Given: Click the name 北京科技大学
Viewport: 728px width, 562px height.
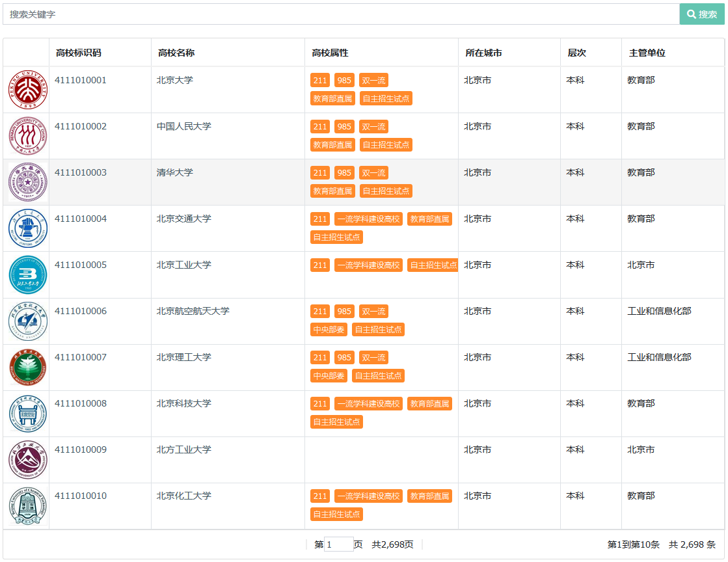Looking at the screenshot, I should pos(184,403).
